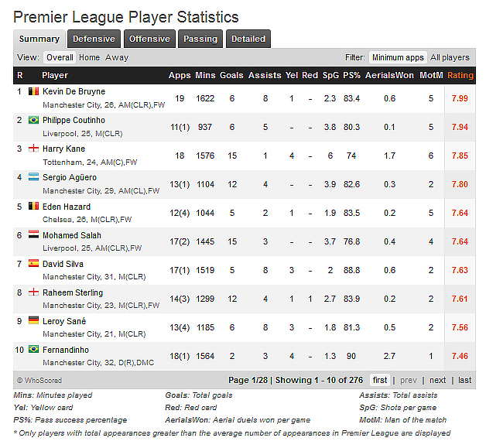Viewport: 486px width, 448px height.
Task: Open Raheem Sterling player link
Action: tap(73, 292)
